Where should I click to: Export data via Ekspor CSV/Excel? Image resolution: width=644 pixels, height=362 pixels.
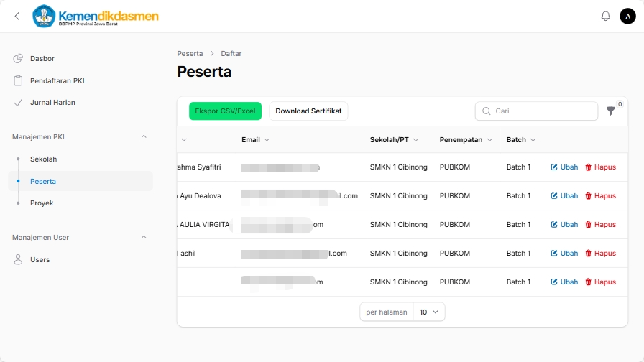(x=225, y=111)
